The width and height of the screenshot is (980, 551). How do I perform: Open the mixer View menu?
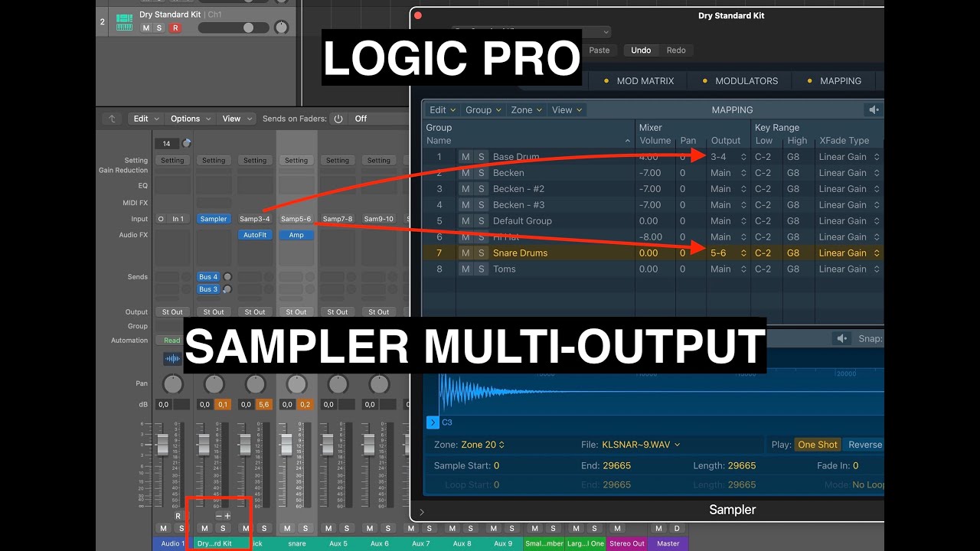click(236, 119)
